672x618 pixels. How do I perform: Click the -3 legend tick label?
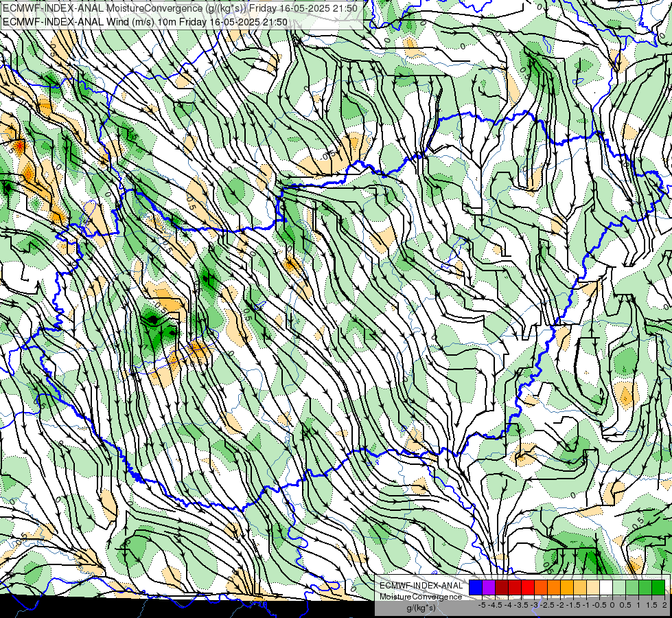535,605
